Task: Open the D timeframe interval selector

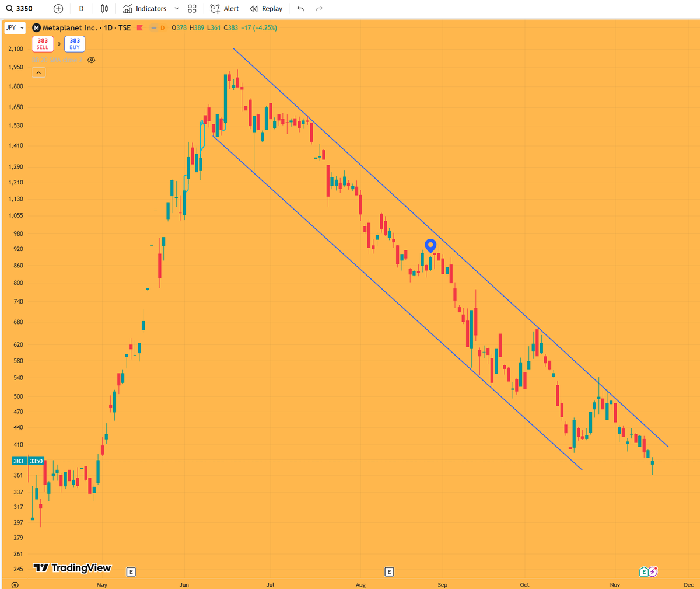Action: (81, 9)
